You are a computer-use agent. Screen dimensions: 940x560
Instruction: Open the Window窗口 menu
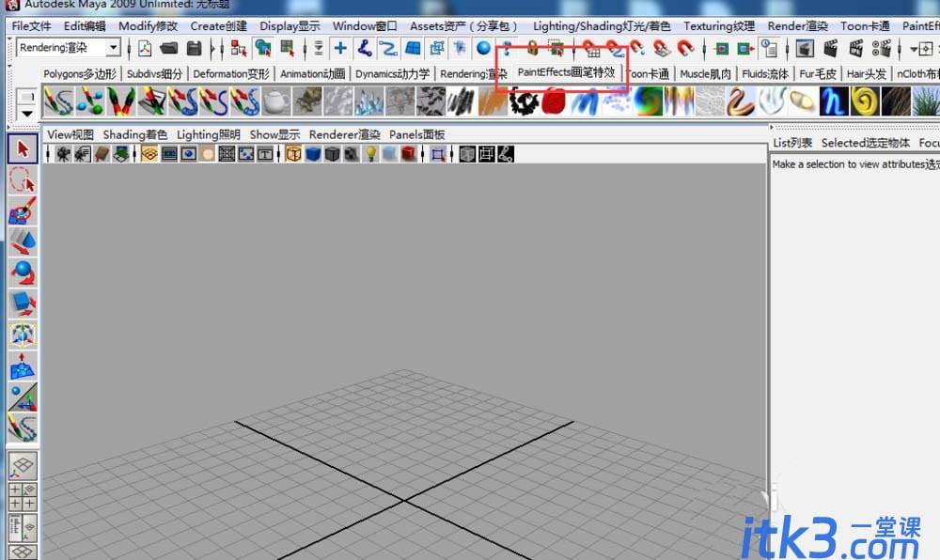click(365, 26)
